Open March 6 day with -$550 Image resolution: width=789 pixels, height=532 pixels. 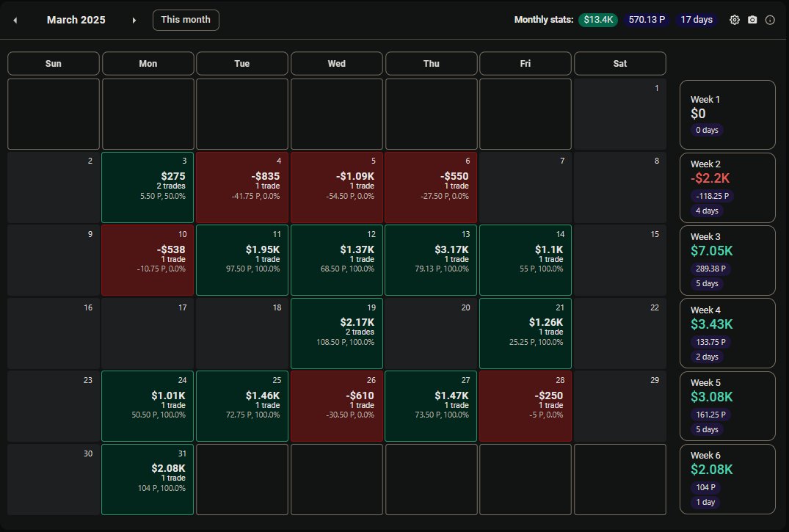click(431, 187)
